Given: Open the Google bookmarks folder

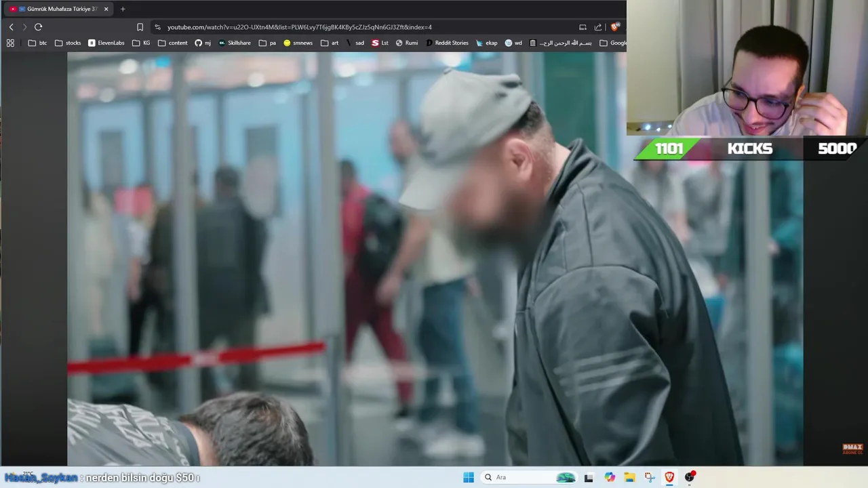Looking at the screenshot, I should click(x=612, y=43).
